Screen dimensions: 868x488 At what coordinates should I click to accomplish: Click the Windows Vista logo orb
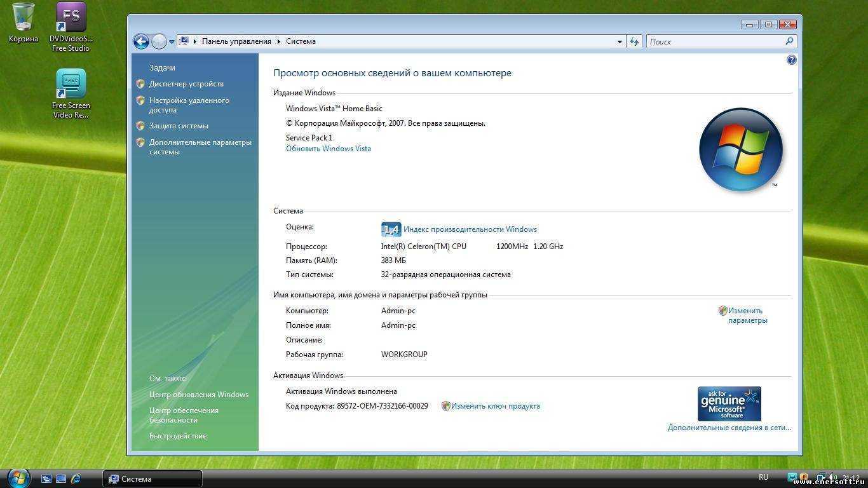pos(741,150)
